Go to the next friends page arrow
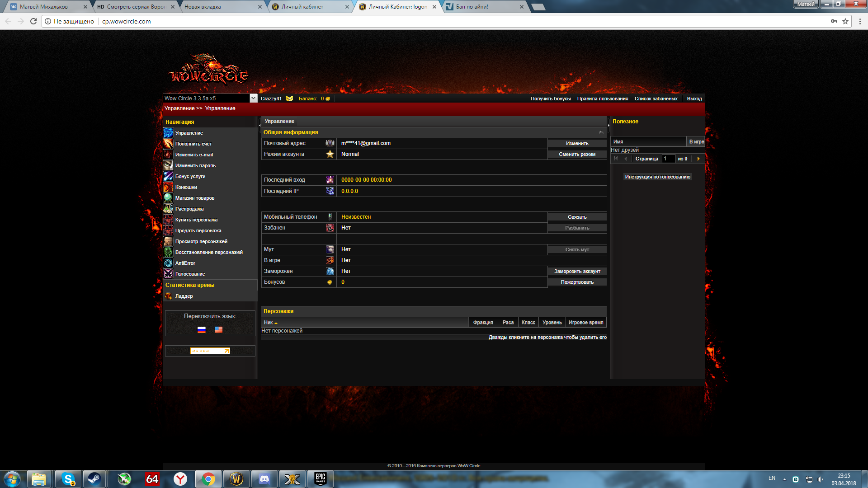Viewport: 868px width, 488px height. pyautogui.click(x=698, y=159)
